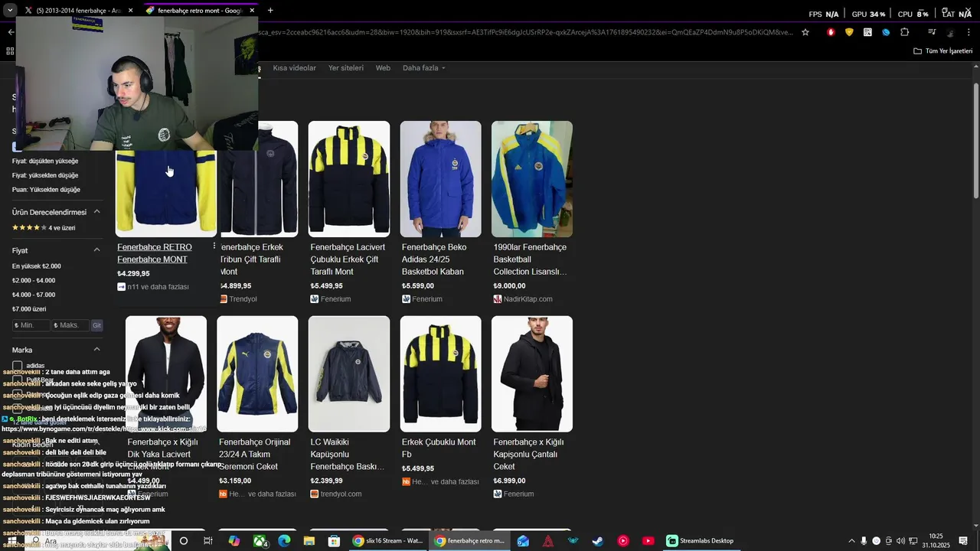Open the Kısa videolar search tab
The width and height of the screenshot is (980, 551).
[294, 68]
